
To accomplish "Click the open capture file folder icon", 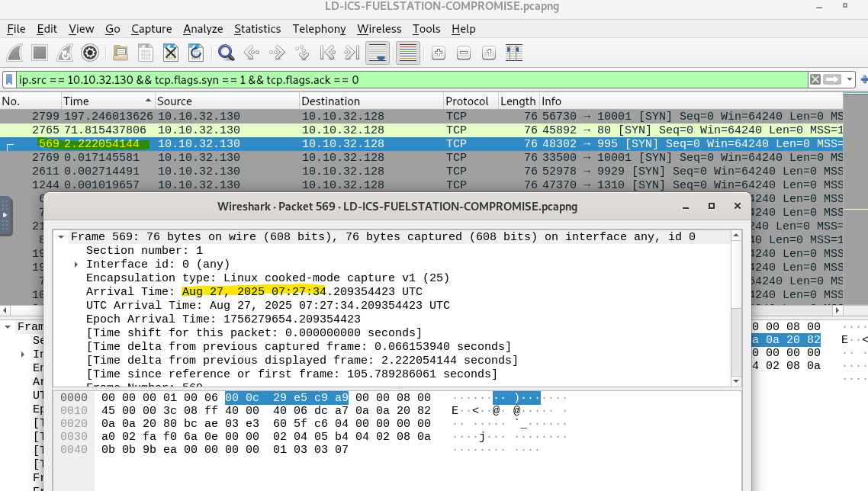I will tap(120, 53).
